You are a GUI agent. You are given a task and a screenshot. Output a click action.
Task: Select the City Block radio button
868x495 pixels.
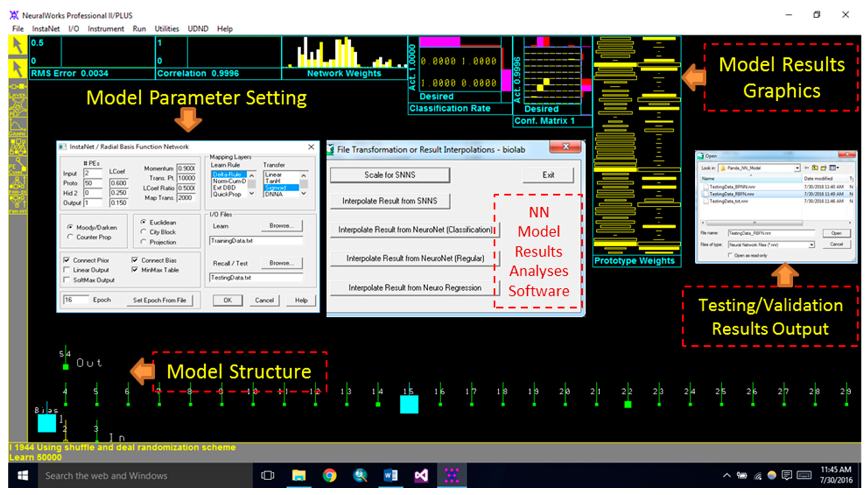pos(143,232)
